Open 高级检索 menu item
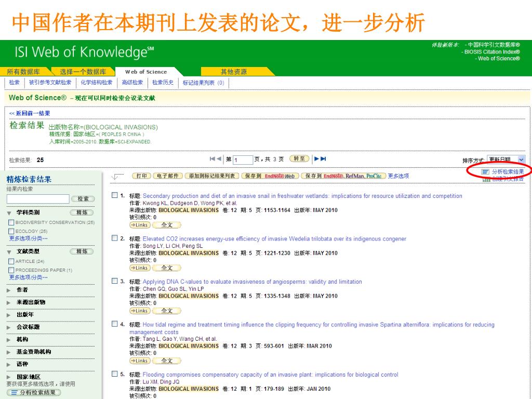Image resolution: width=532 pixels, height=399 pixels. click(x=132, y=83)
